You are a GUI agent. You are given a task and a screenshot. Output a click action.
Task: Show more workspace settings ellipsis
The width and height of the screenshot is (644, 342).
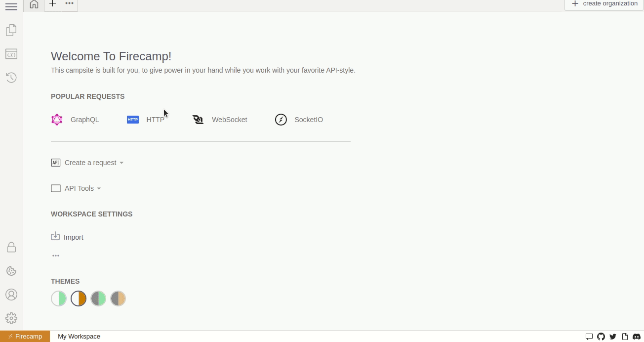(x=56, y=256)
